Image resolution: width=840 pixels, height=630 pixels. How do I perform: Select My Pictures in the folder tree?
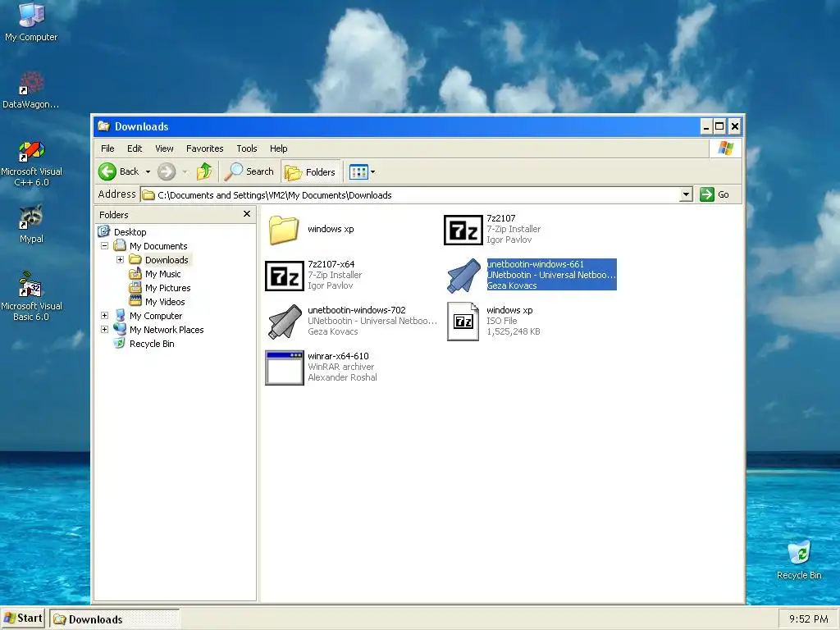167,288
